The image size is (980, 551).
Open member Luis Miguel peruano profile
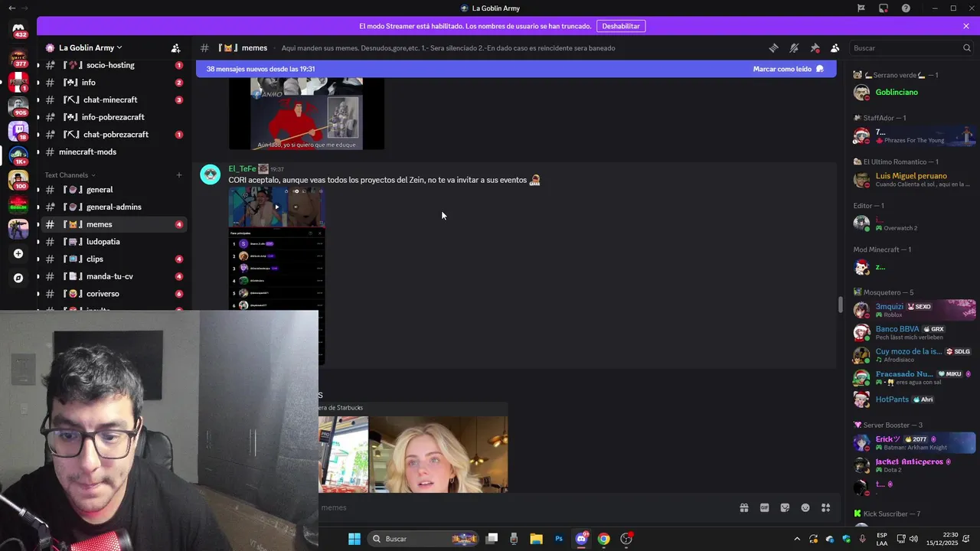pos(914,180)
